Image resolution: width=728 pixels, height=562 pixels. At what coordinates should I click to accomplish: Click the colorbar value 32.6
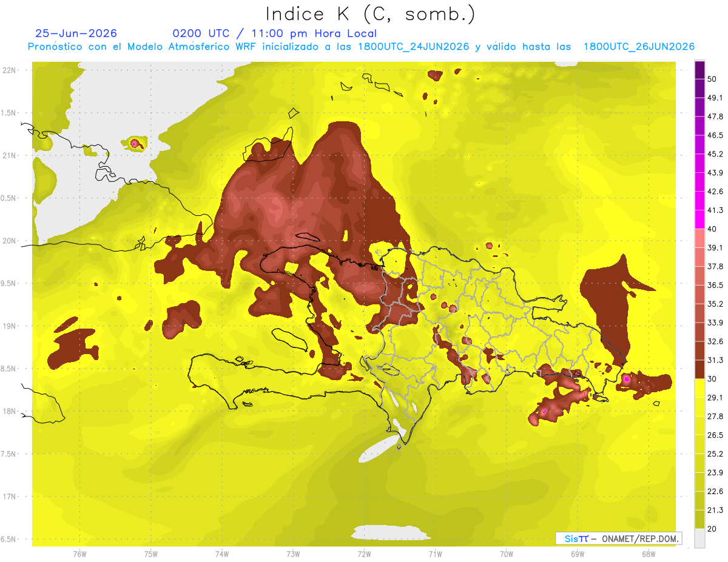tap(715, 341)
